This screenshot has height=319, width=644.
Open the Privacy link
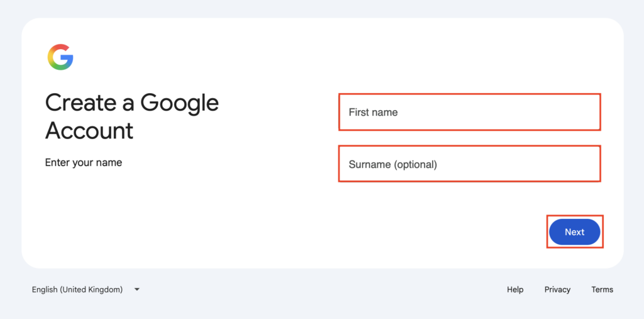click(557, 289)
